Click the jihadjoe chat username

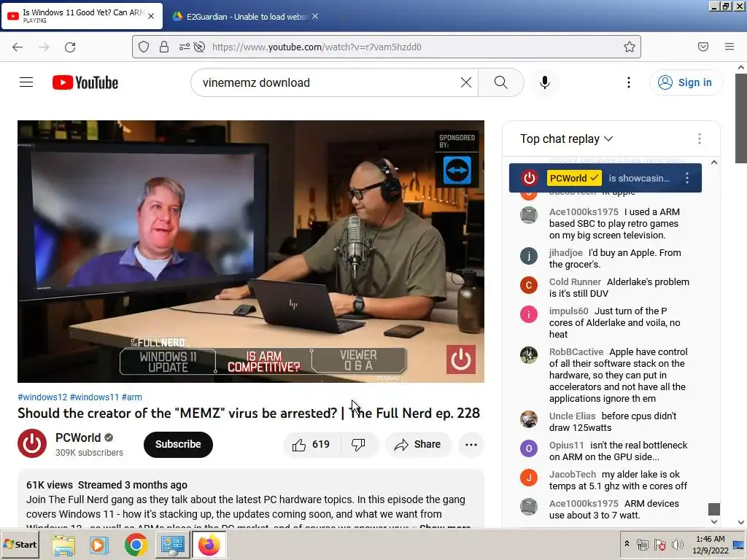565,253
